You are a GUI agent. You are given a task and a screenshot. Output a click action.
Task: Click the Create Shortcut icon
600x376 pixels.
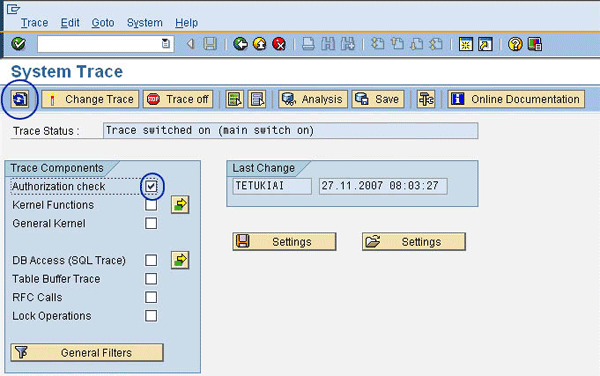point(485,44)
